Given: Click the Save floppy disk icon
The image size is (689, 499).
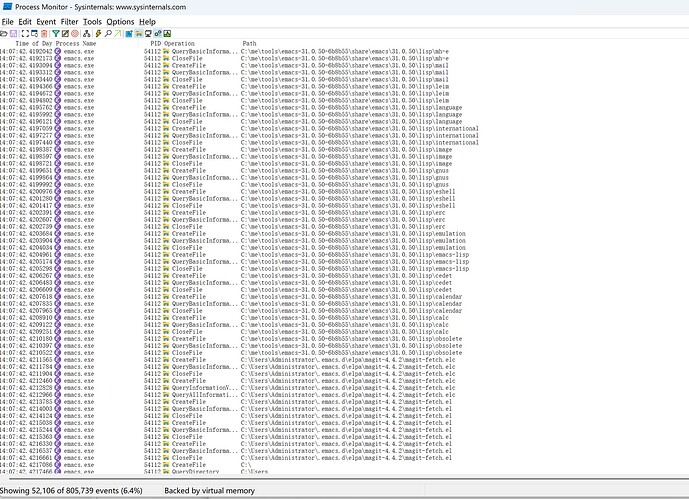Looking at the screenshot, I should (x=13, y=33).
